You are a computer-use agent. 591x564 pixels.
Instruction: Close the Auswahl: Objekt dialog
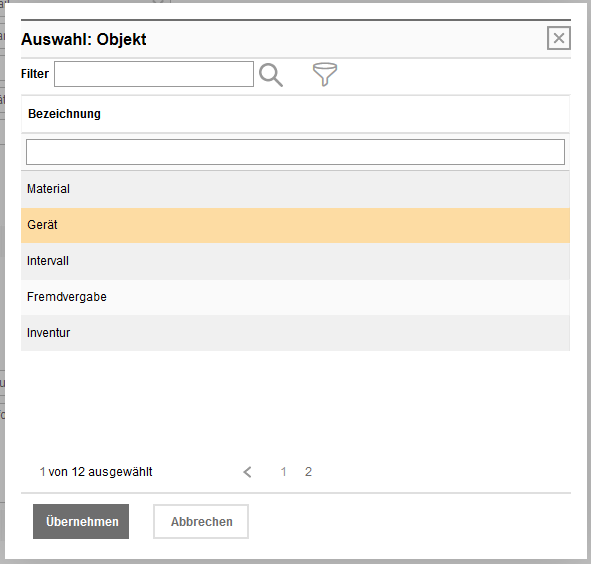pos(559,38)
